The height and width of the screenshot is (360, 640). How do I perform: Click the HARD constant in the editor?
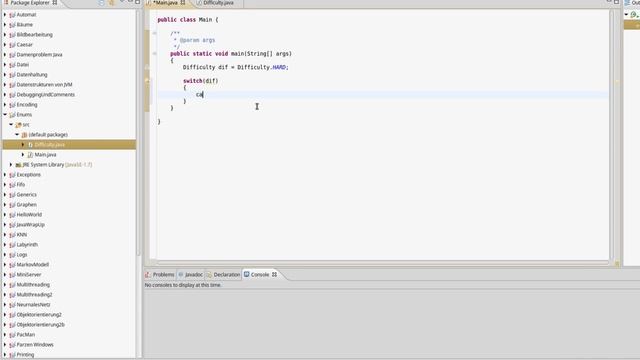point(280,67)
